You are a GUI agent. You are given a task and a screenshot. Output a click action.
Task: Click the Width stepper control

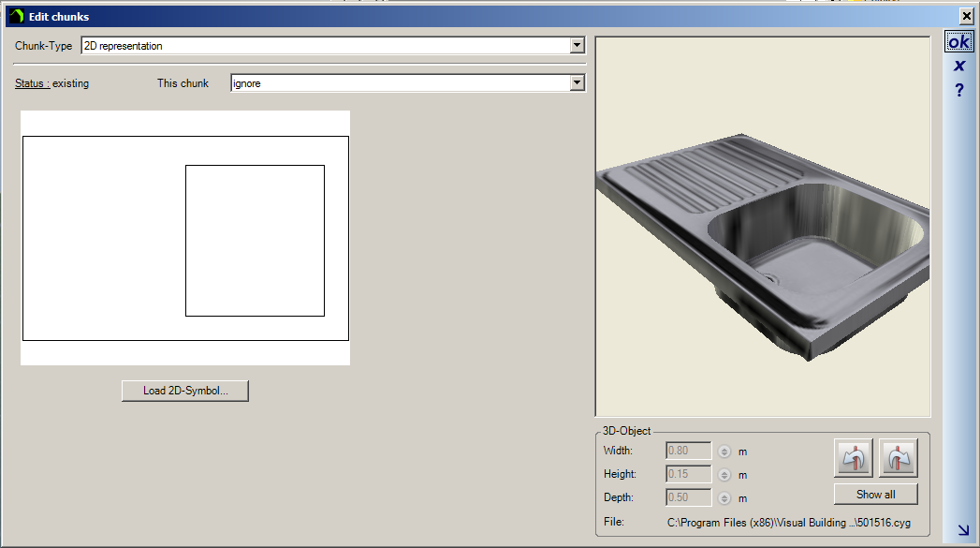click(x=724, y=451)
